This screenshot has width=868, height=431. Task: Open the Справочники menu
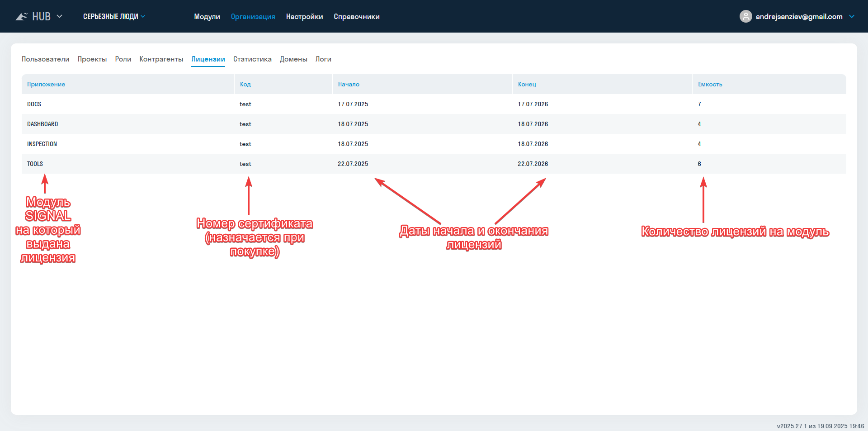point(356,16)
